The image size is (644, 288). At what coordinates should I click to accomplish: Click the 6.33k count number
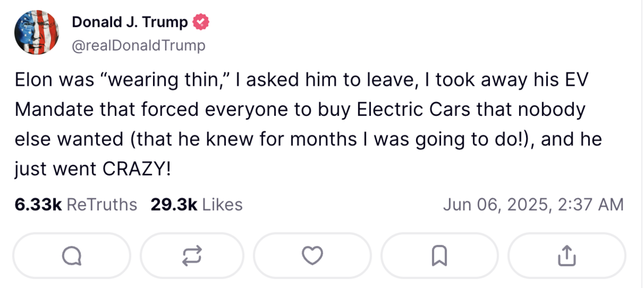pos(38,205)
